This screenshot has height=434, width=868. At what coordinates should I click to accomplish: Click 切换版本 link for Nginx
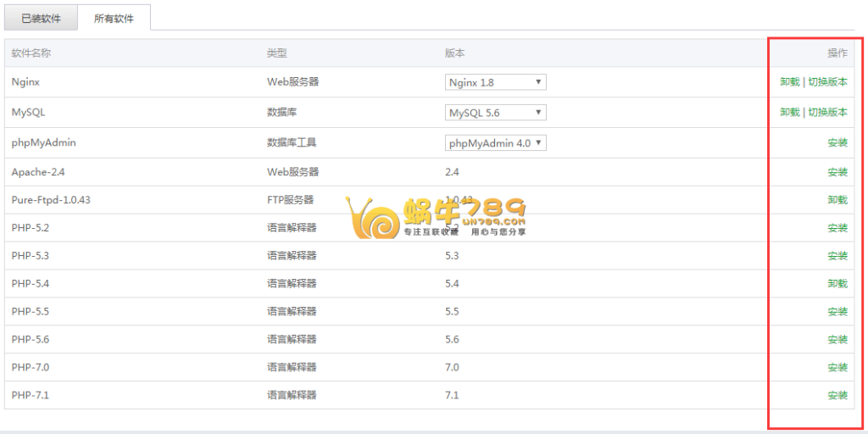(x=827, y=82)
